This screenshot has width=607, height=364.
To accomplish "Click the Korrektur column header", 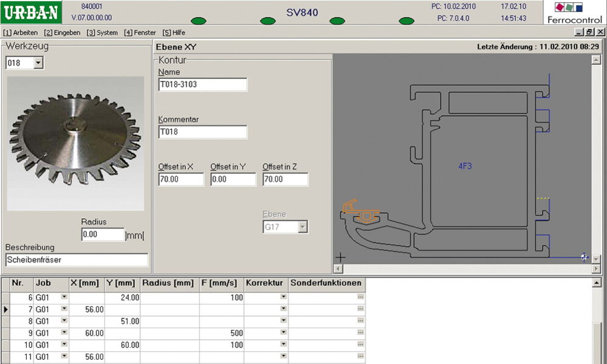I will (266, 283).
